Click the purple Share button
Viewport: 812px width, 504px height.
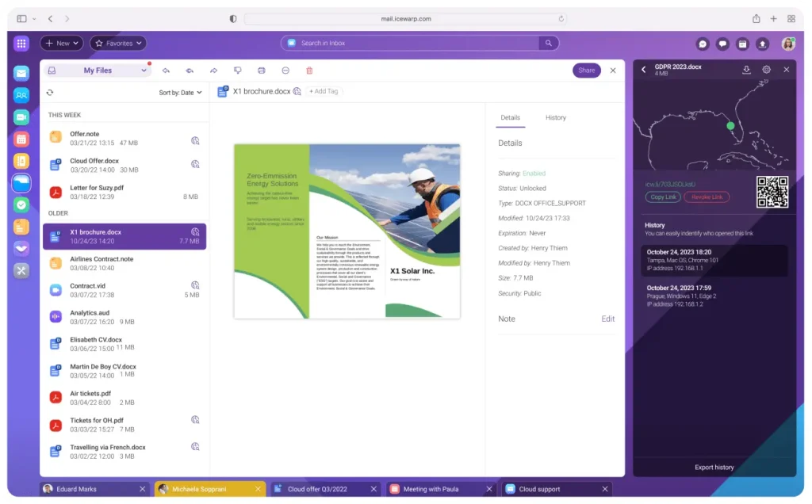[586, 71]
